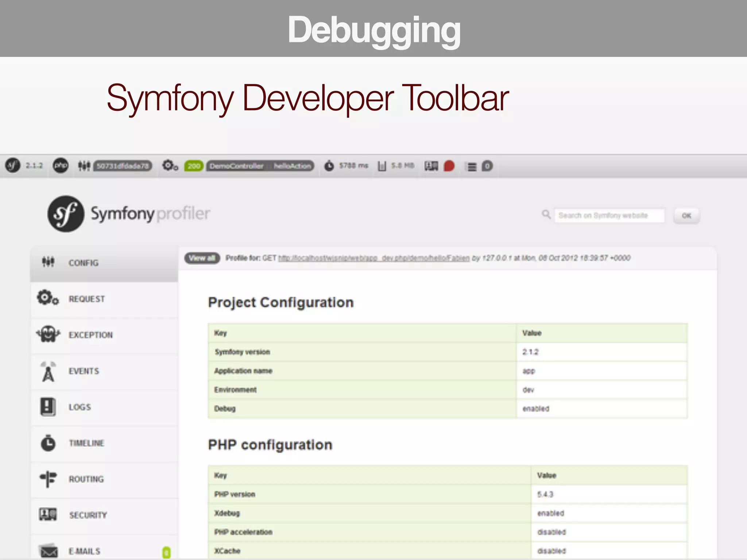This screenshot has height=560, width=747.
Task: Click the Xdebug value enabled
Action: [x=550, y=513]
